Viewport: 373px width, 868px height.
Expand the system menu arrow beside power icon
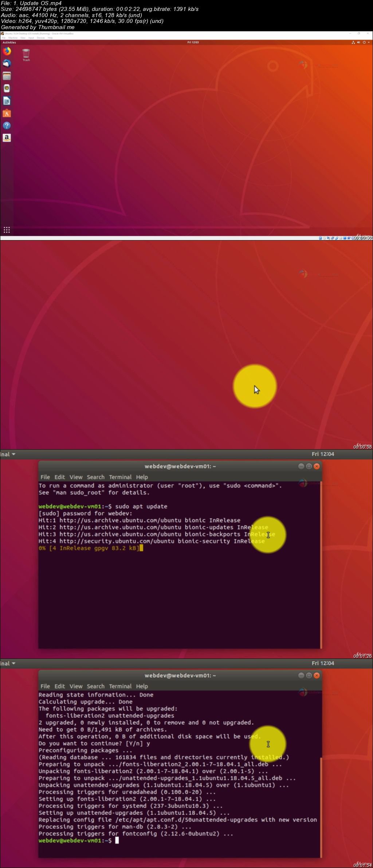[x=368, y=42]
